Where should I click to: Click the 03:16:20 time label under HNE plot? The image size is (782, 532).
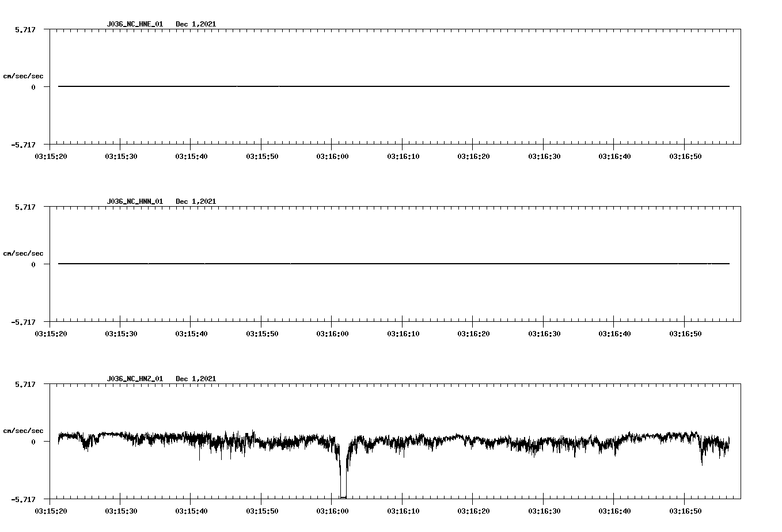(473, 157)
